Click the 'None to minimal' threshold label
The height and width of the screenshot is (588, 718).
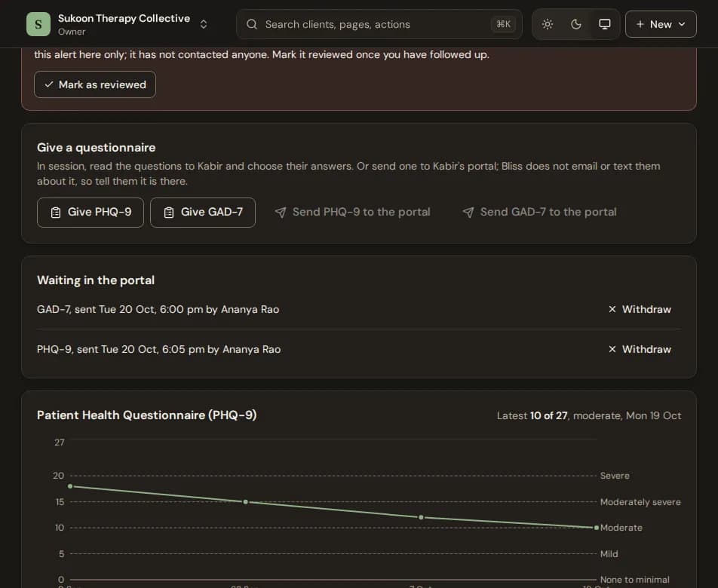pos(635,580)
